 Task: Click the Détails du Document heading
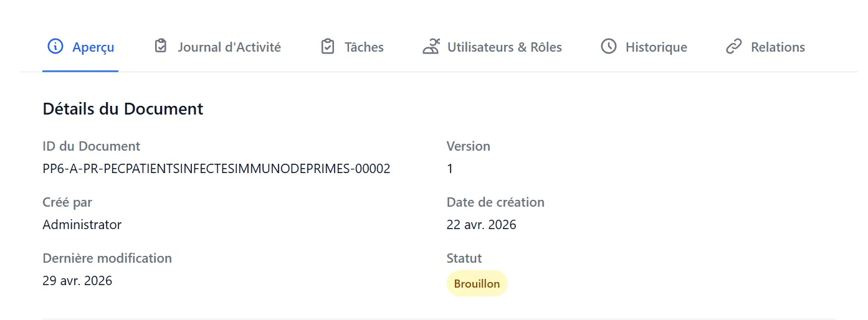coord(123,109)
